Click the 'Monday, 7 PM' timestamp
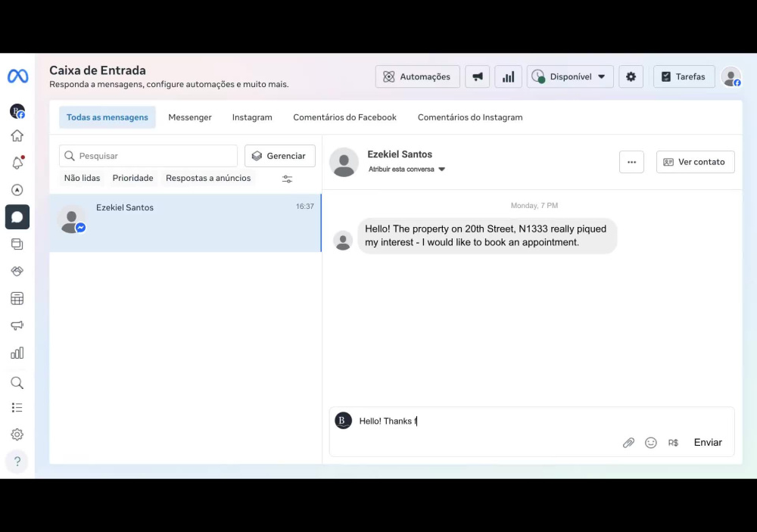 click(534, 206)
